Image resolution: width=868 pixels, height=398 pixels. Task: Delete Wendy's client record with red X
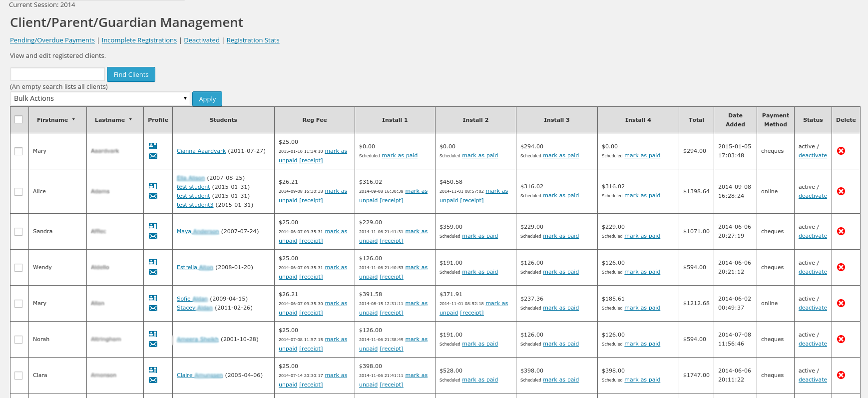(841, 267)
